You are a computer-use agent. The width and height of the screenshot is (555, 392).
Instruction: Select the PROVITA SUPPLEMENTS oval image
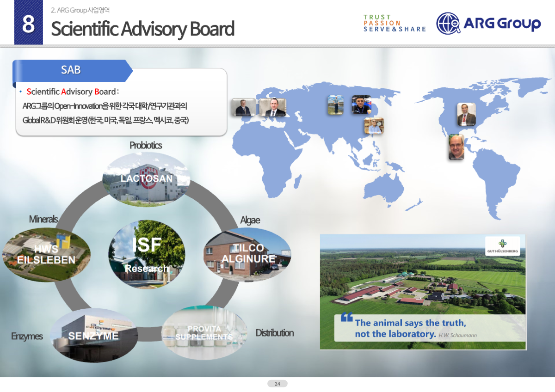204,333
